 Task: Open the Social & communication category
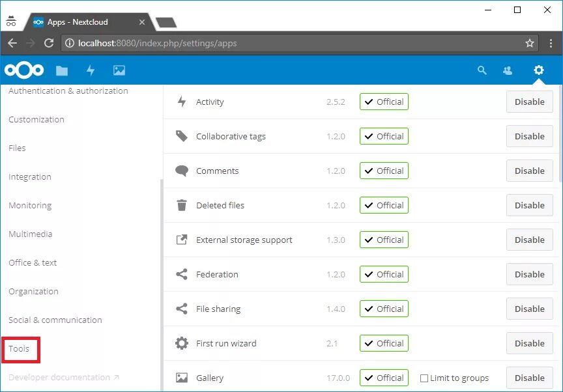(55, 320)
